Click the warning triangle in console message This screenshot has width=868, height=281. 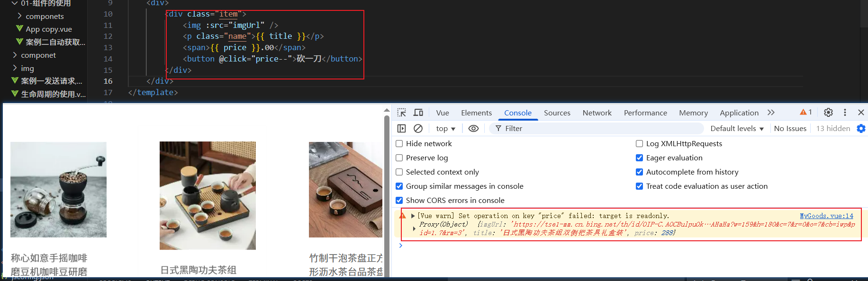click(x=402, y=216)
